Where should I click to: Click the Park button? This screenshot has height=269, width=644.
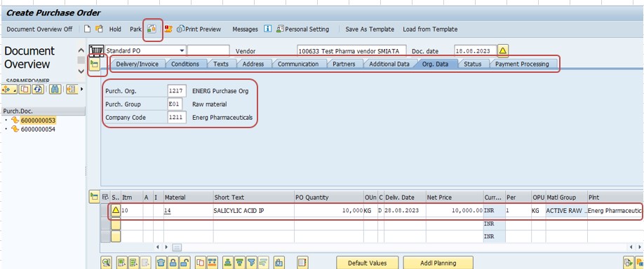135,29
